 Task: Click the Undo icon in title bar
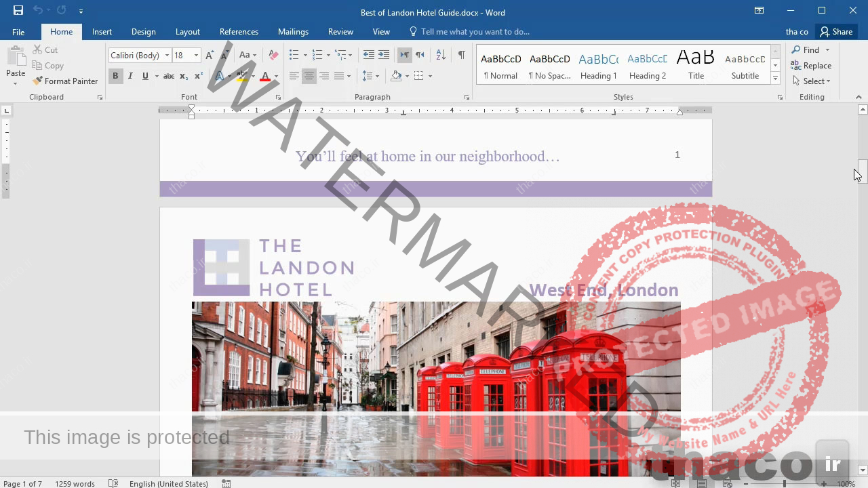click(37, 10)
